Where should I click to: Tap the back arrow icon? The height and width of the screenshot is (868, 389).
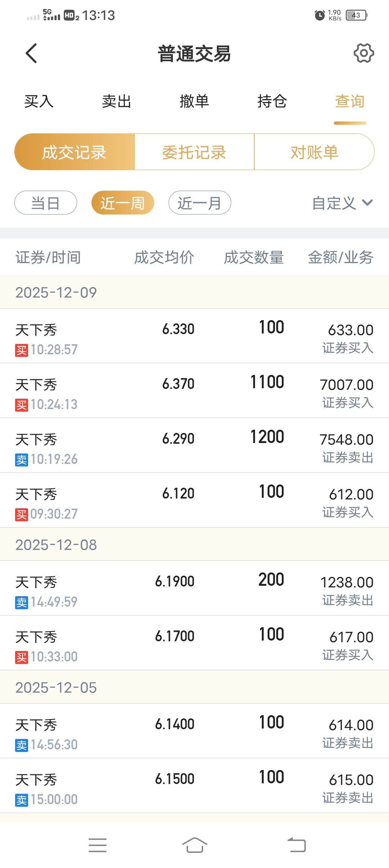click(32, 53)
